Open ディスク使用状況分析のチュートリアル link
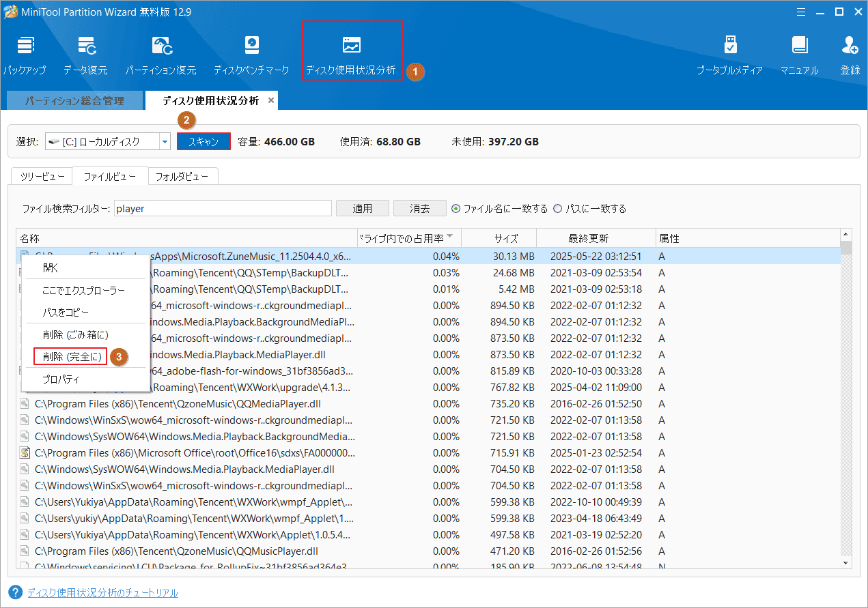 pos(102,593)
